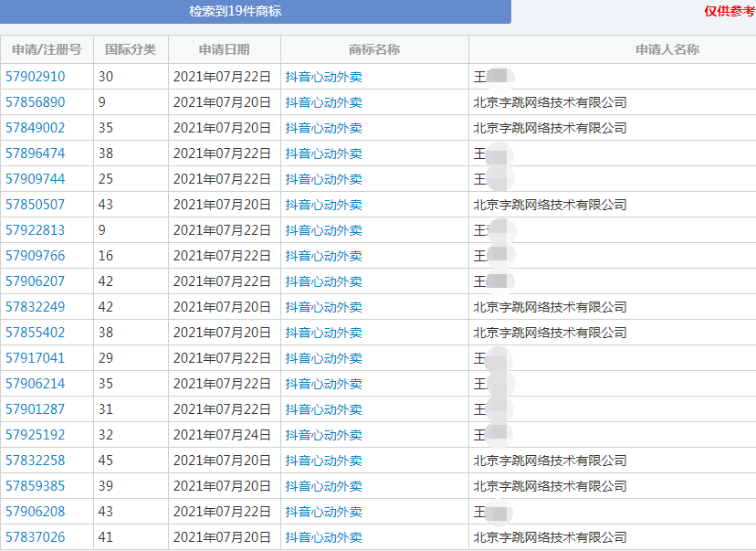The height and width of the screenshot is (551, 756).
Task: Click 抖音心动外卖 in row 57850507
Action: [323, 205]
